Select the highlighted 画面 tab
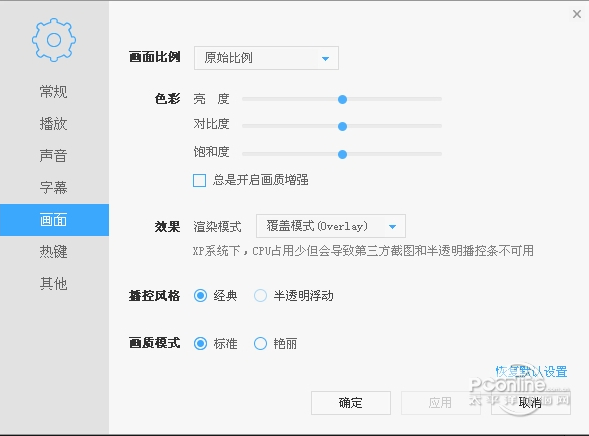The height and width of the screenshot is (436, 589). pyautogui.click(x=54, y=220)
